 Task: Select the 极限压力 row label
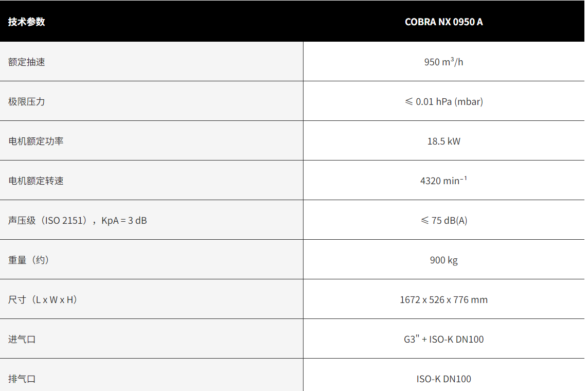click(27, 101)
